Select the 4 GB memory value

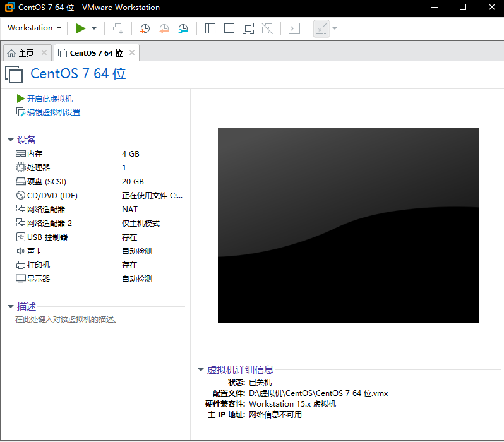point(131,154)
